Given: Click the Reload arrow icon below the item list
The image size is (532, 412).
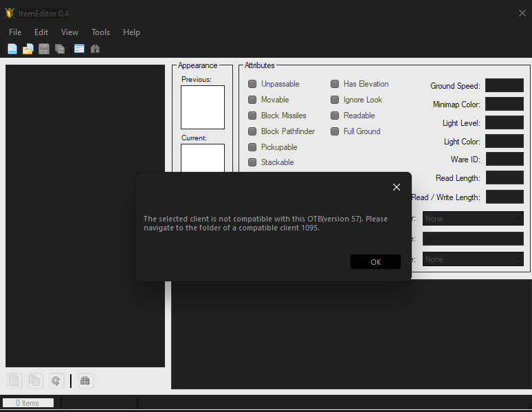Looking at the screenshot, I should tap(55, 380).
